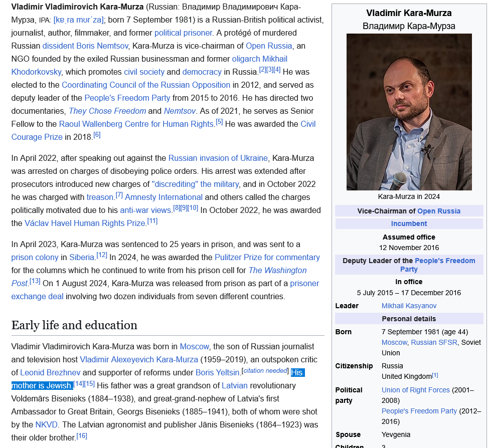Open People's Freedom Party link under Deputy Leader

445,261
